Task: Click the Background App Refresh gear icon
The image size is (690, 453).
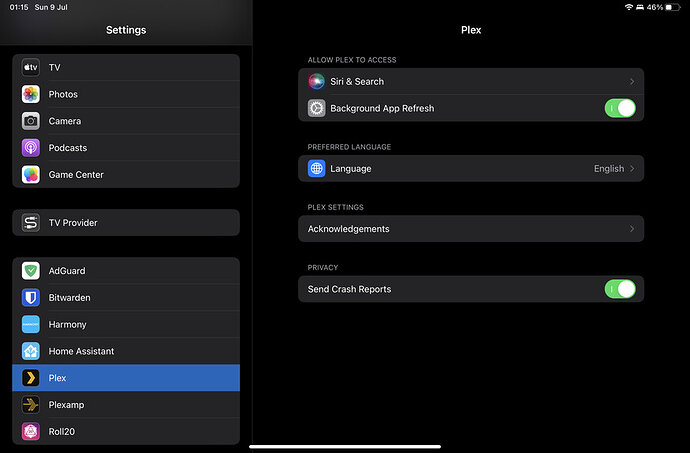Action: [x=316, y=108]
